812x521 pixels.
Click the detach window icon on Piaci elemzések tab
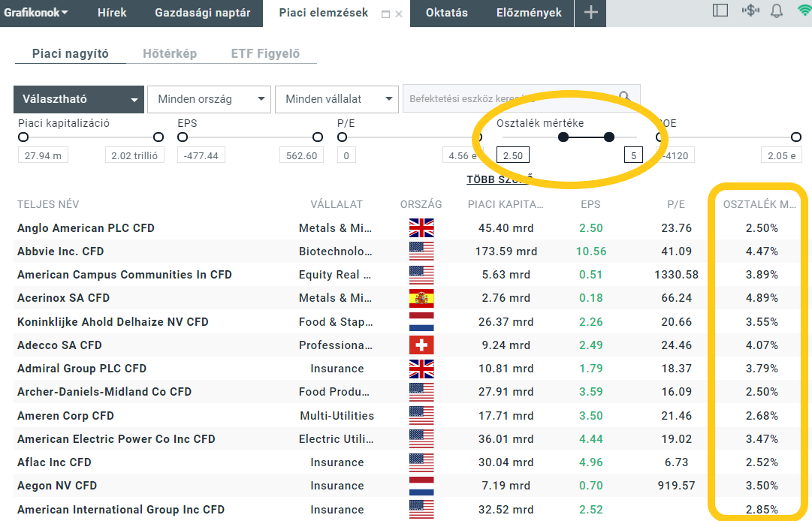(386, 14)
